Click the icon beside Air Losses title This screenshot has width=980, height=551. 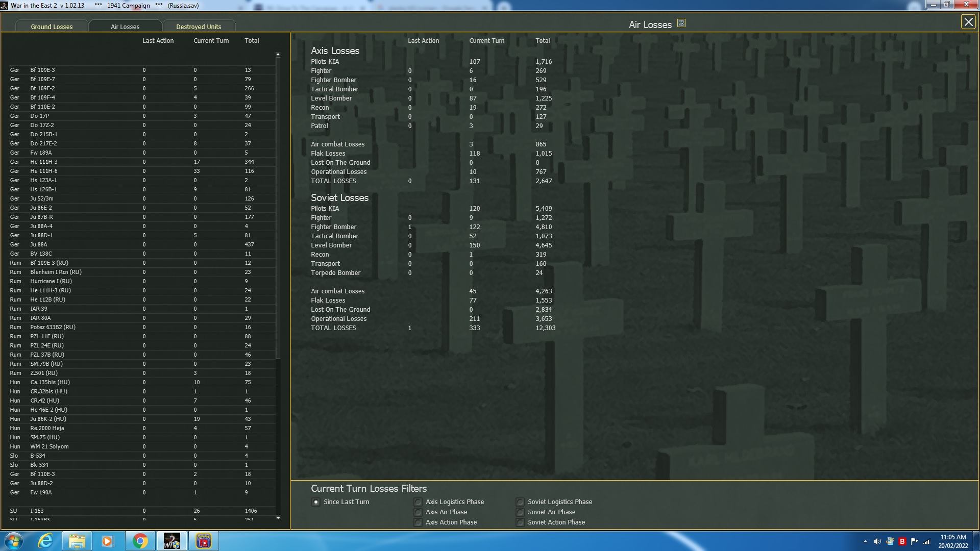(681, 23)
